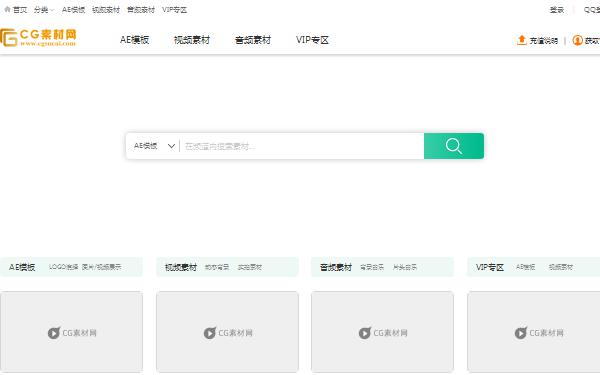Click the 首页 home link

tap(20, 10)
